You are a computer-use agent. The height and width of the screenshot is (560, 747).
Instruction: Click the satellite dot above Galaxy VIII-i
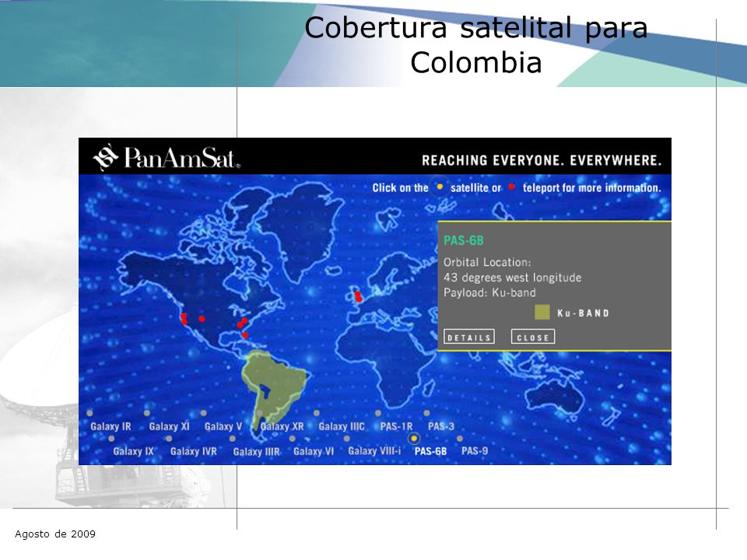[347, 439]
